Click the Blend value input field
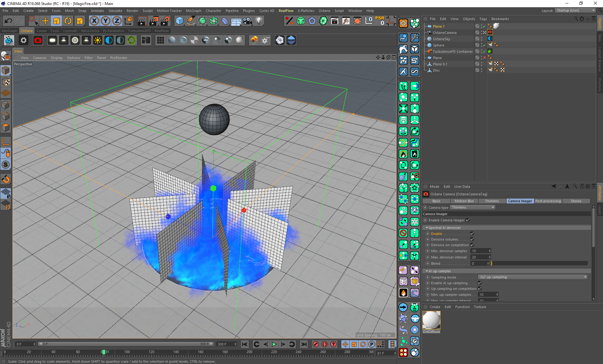The image size is (603, 364). (479, 263)
